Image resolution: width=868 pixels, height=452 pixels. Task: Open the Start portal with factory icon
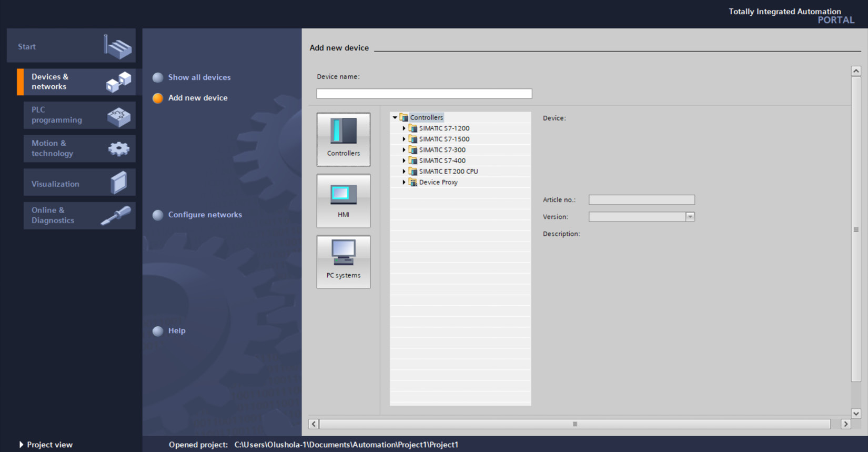118,47
